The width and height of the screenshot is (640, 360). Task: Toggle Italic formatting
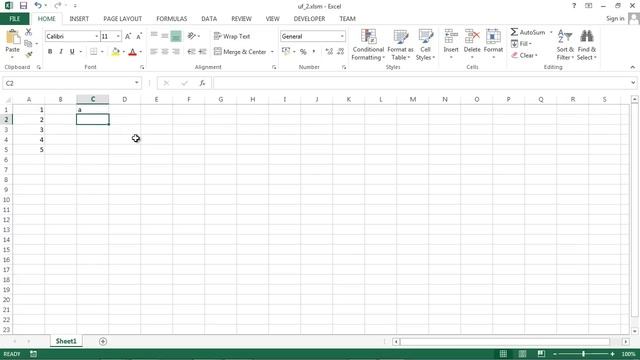click(x=61, y=51)
